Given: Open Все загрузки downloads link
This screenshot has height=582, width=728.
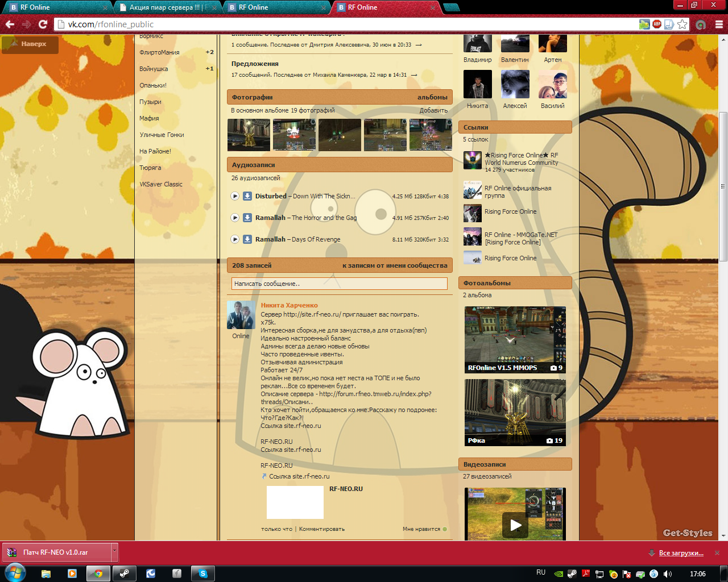Looking at the screenshot, I should click(x=681, y=553).
